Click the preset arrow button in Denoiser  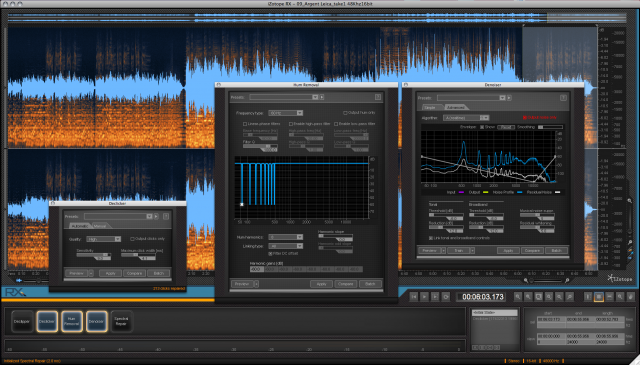tap(509, 98)
